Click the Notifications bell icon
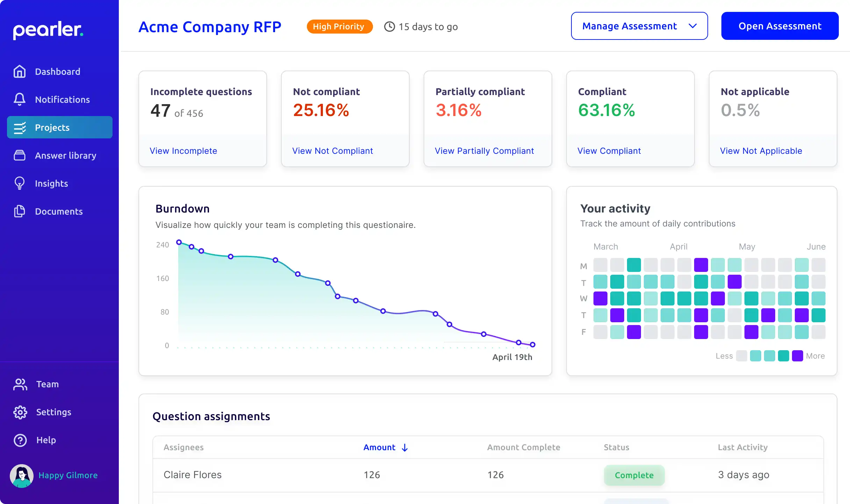 [x=20, y=99]
